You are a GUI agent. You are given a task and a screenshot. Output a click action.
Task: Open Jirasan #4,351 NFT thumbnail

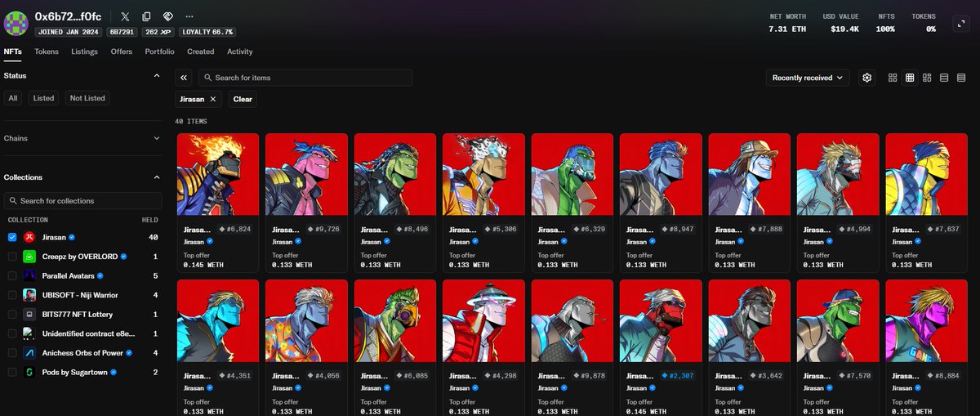point(218,321)
